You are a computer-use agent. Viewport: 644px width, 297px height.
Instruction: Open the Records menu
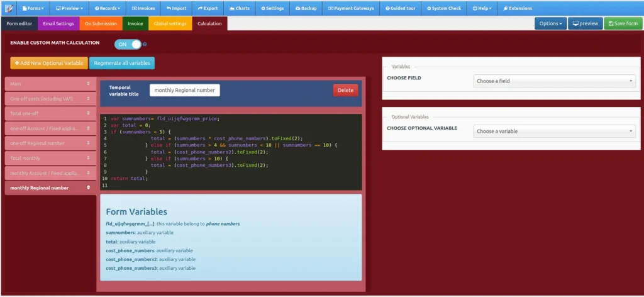107,8
